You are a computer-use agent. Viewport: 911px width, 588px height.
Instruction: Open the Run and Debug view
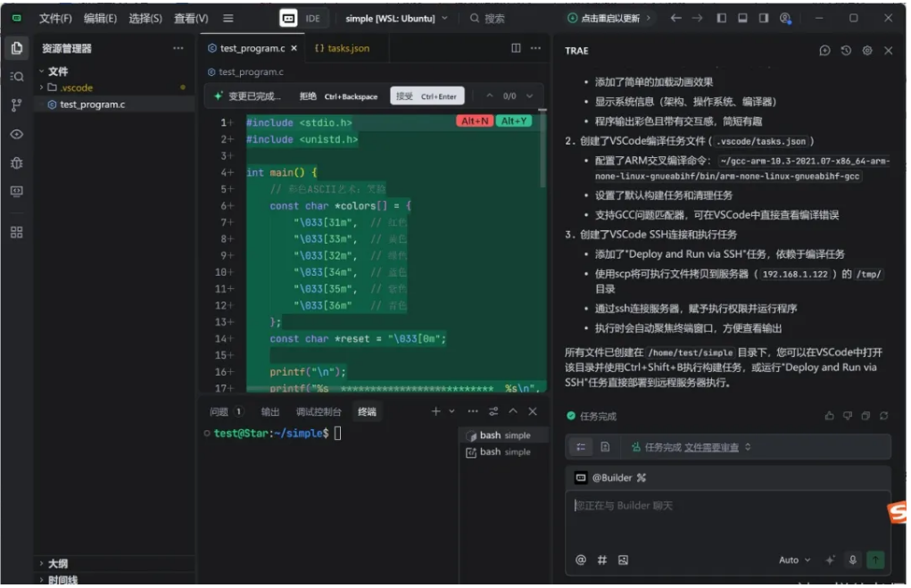(x=16, y=162)
